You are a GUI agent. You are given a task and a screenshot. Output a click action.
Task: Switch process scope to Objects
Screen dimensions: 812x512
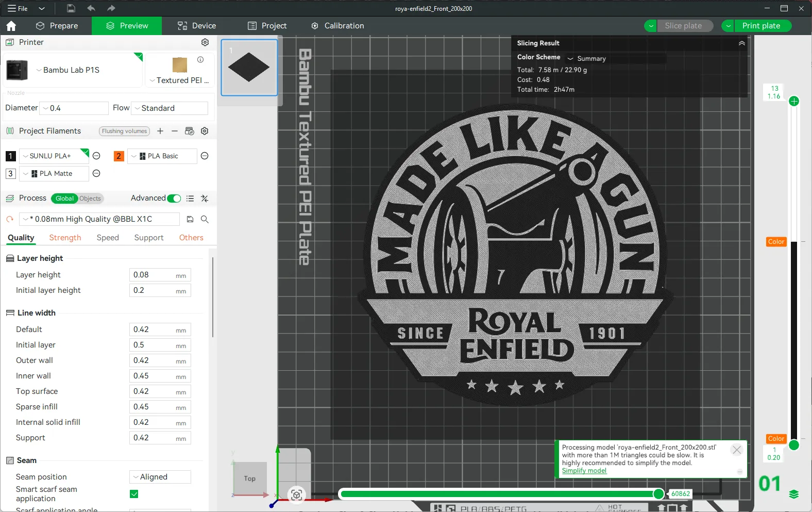coord(90,199)
